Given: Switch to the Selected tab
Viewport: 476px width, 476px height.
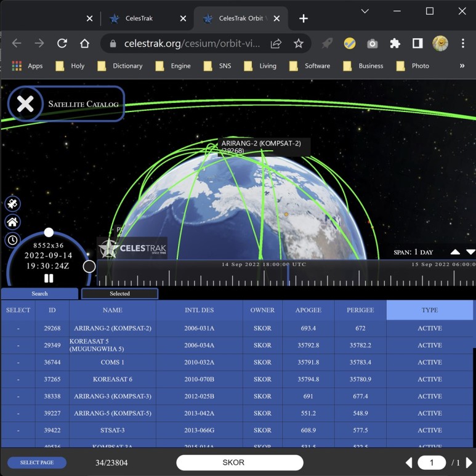Looking at the screenshot, I should tap(119, 294).
